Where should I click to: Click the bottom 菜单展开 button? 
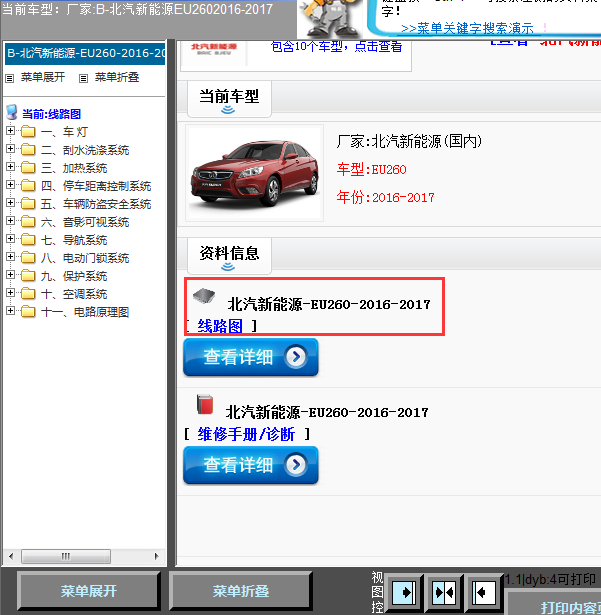tap(89, 591)
